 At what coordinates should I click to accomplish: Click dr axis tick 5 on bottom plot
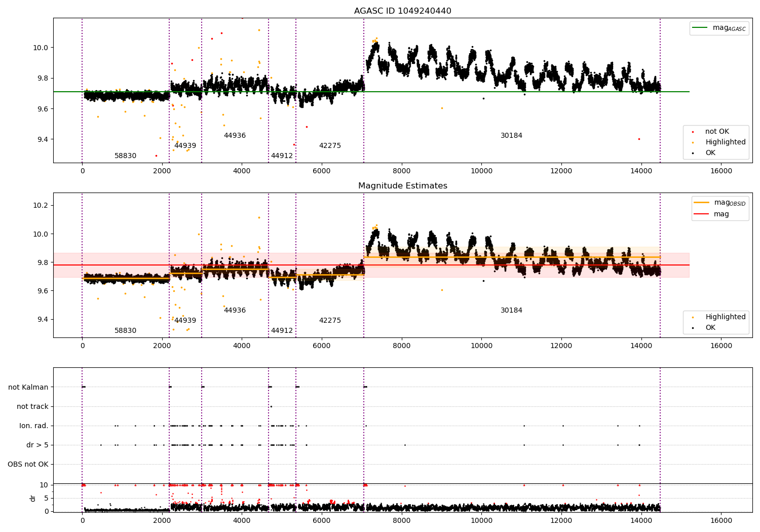click(x=47, y=499)
